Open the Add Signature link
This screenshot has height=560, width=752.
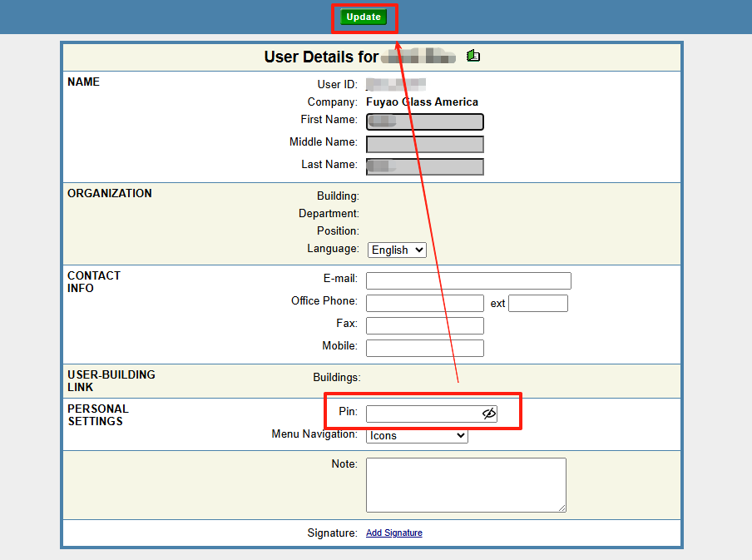click(x=393, y=533)
